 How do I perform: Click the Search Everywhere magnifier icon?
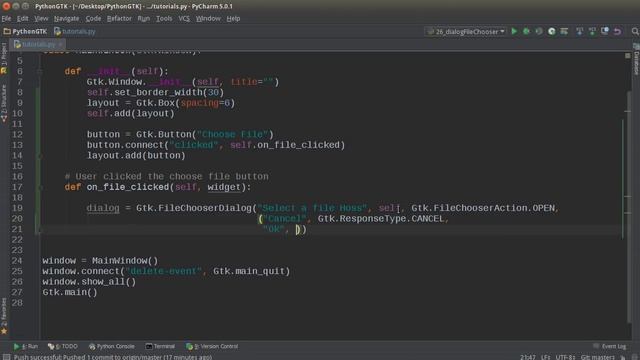[x=635, y=31]
